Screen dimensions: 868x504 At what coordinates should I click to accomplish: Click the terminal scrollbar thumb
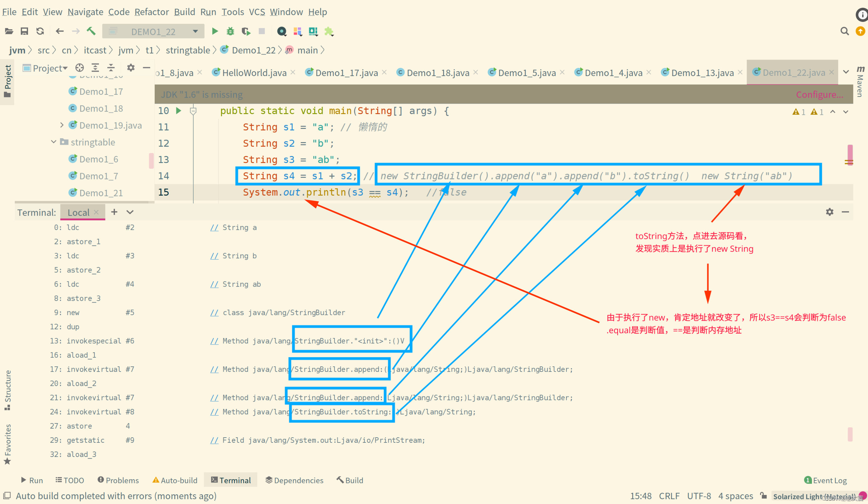click(x=850, y=434)
